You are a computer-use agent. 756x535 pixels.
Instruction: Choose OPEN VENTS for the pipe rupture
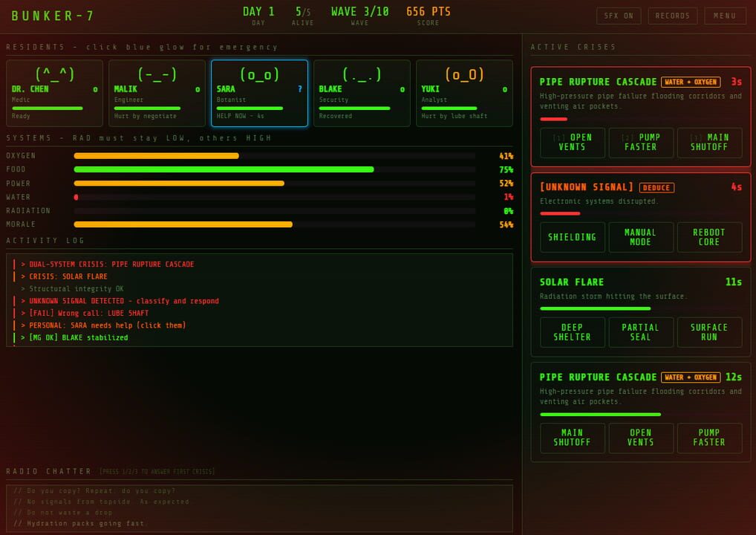pos(571,143)
